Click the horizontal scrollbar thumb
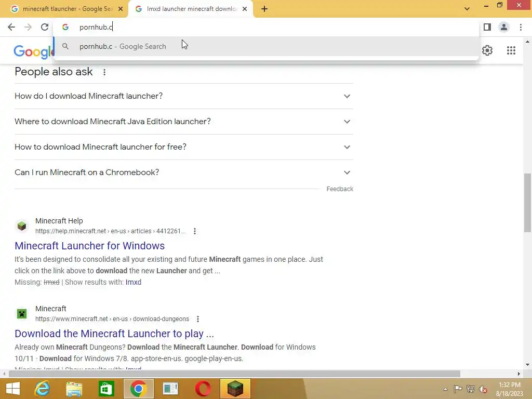The image size is (532, 399). point(234,374)
